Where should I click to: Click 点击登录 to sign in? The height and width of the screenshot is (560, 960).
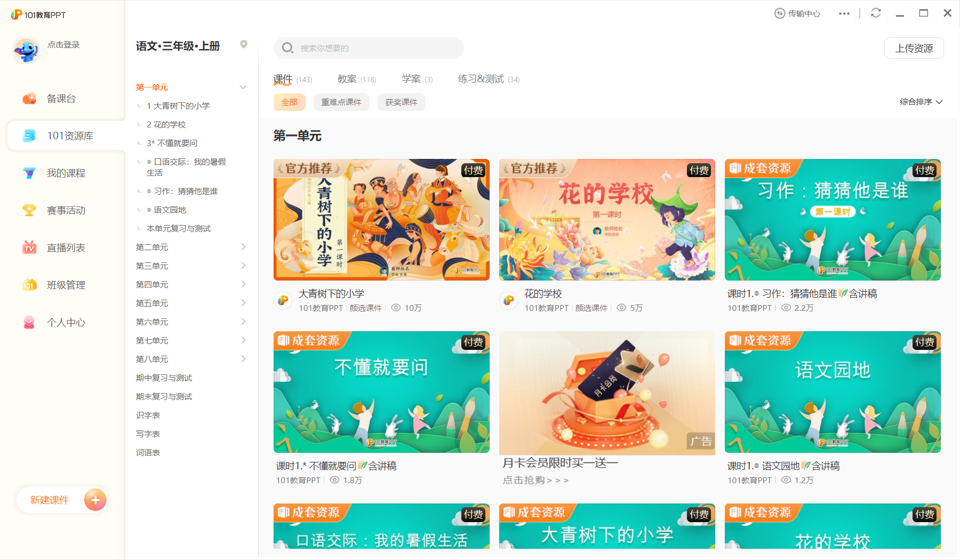click(x=63, y=45)
